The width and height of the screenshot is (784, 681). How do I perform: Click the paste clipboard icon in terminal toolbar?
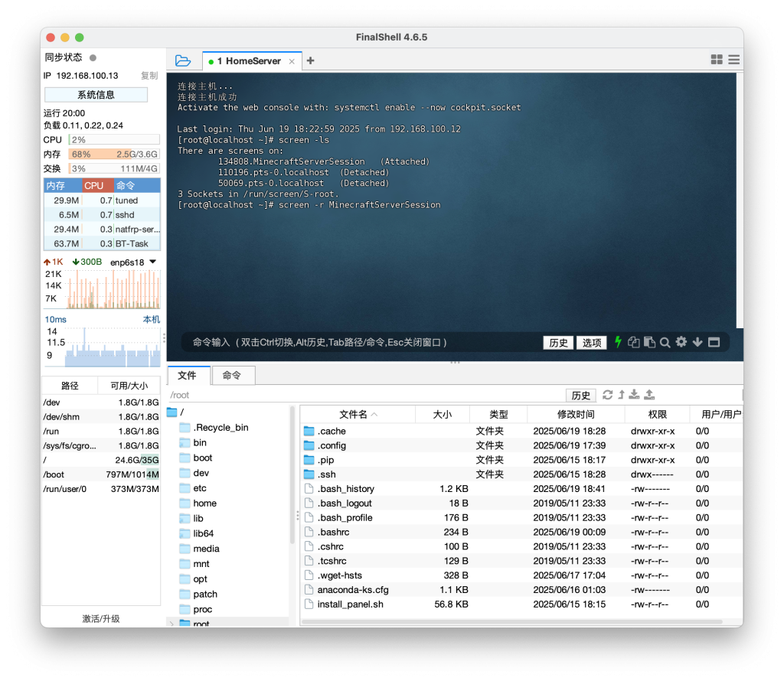[x=649, y=342]
